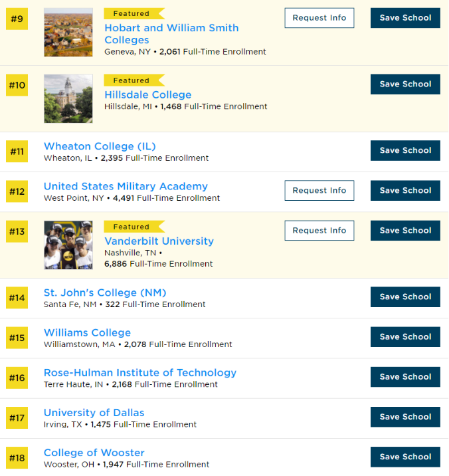Screen dimensions: 449x476
Task: Click the Featured tag on Hillsdale College
Action: 132,80
